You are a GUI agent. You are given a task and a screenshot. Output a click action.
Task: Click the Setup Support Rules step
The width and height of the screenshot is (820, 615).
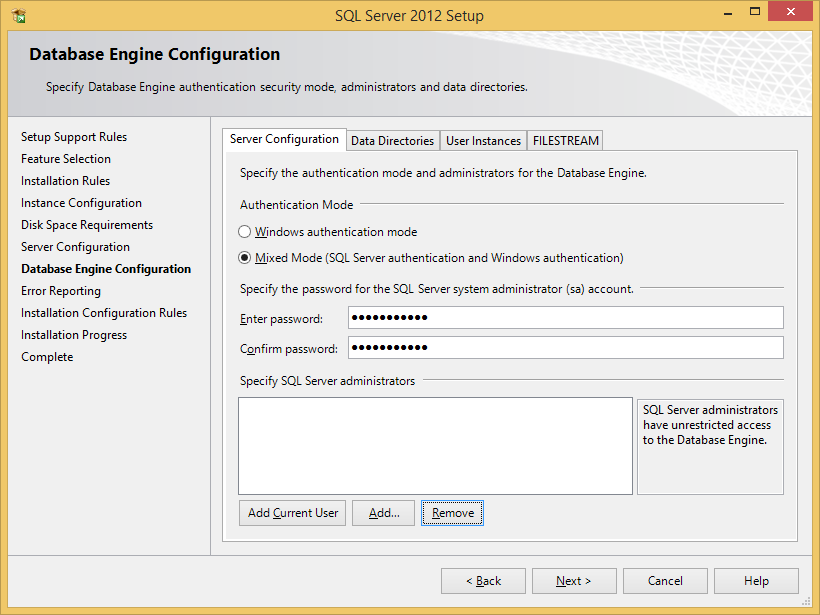(74, 137)
